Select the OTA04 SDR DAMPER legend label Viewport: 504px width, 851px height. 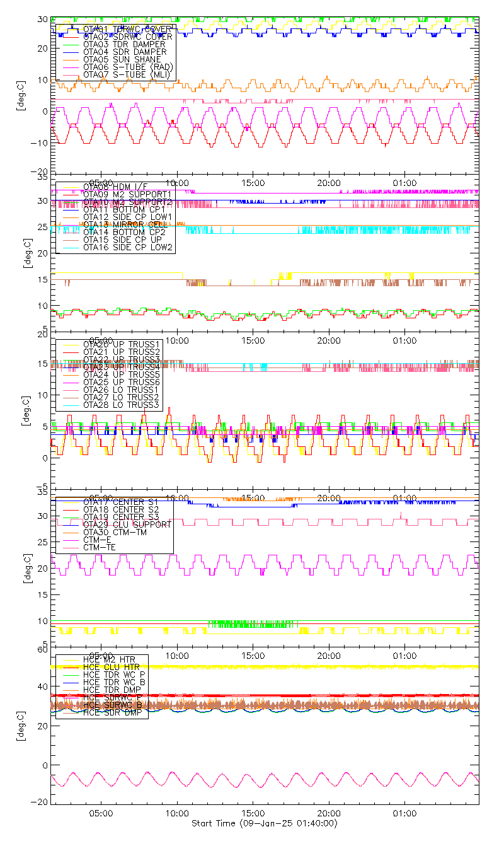click(x=125, y=52)
